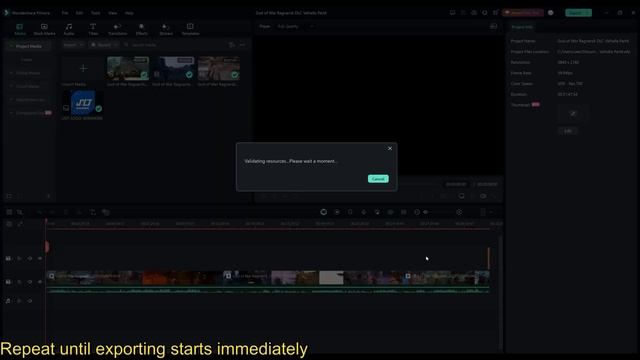Expand the Global Media section
This screenshot has height=360, width=640.
pos(11,73)
